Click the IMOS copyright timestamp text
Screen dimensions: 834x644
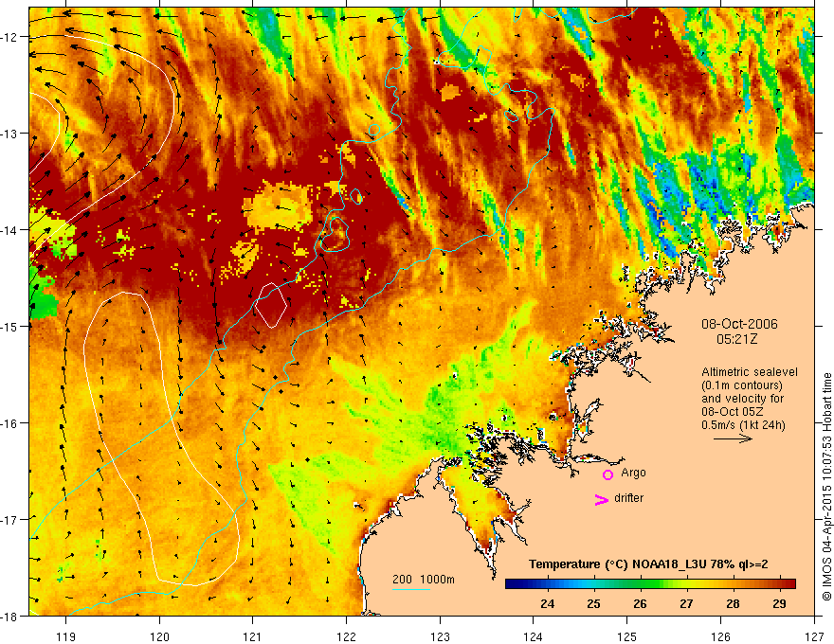tap(826, 487)
